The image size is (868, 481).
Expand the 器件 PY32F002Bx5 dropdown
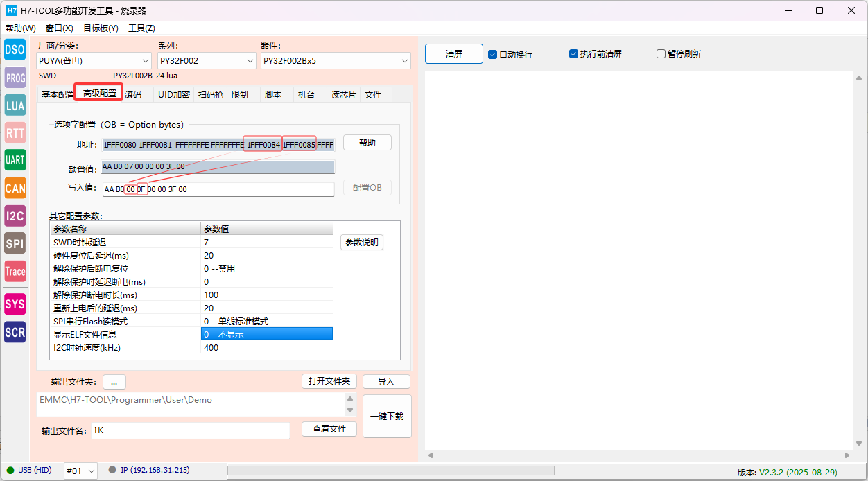click(x=336, y=61)
